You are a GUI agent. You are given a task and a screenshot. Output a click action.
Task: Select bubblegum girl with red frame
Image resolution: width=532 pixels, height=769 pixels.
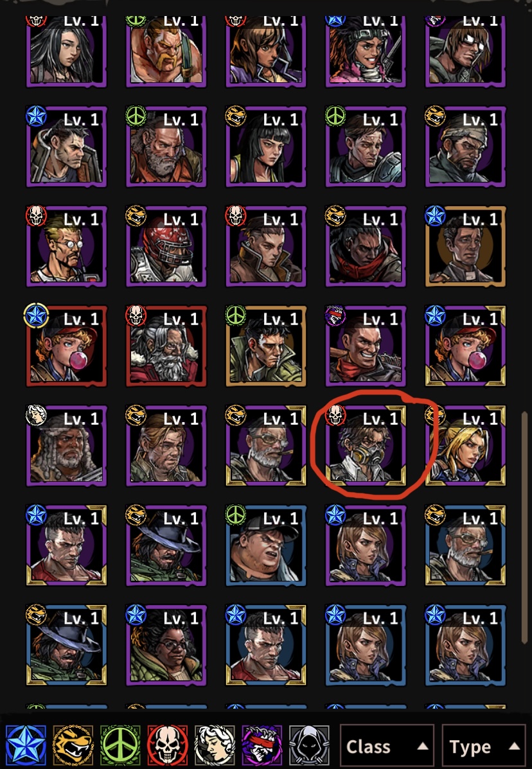point(66,346)
